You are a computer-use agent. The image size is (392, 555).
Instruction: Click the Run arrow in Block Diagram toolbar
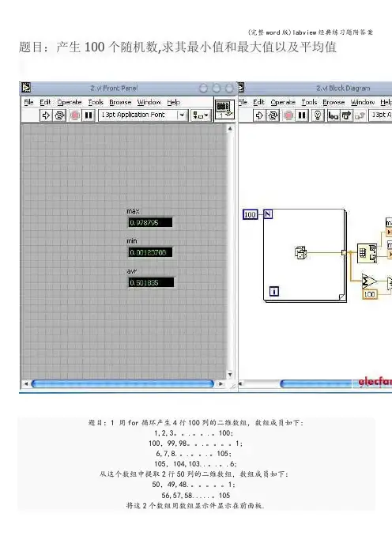[x=259, y=115]
